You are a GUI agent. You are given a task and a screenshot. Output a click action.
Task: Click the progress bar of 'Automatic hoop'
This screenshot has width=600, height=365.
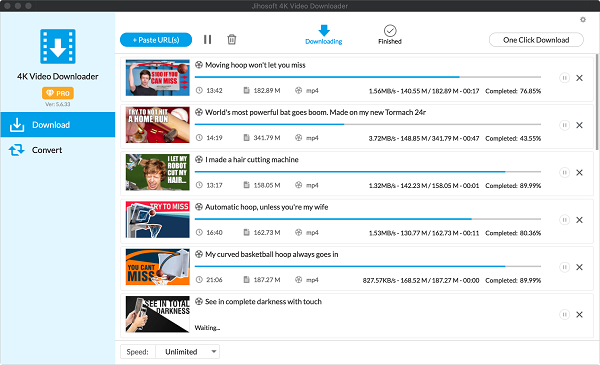pyautogui.click(x=368, y=219)
